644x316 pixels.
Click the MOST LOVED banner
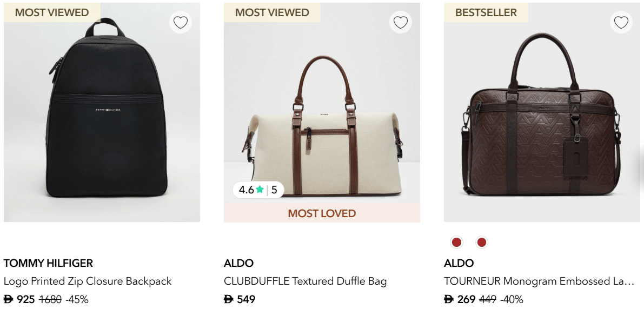click(x=322, y=213)
